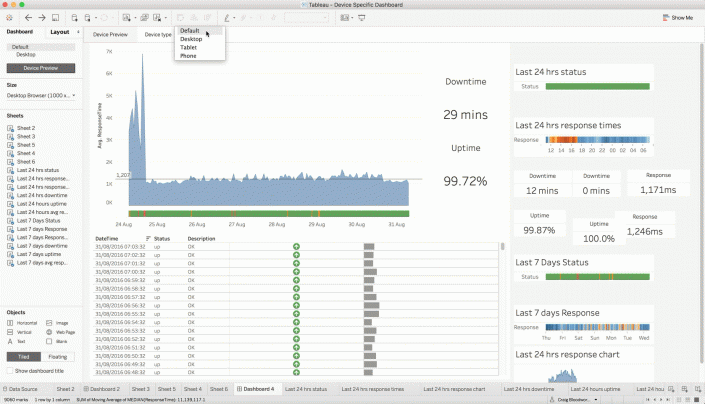The height and width of the screenshot is (404, 705).
Task: Click the Device Preview button
Action: tap(40, 68)
